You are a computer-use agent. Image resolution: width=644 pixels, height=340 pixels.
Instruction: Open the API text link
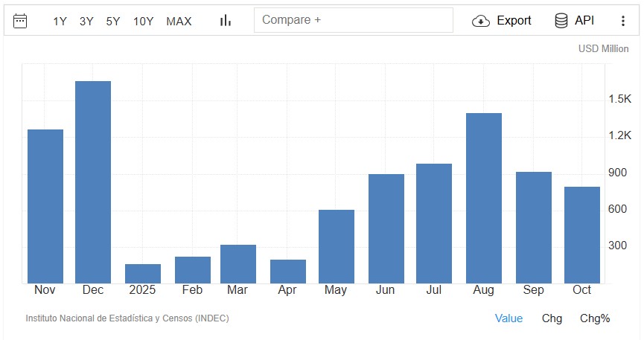(x=584, y=21)
